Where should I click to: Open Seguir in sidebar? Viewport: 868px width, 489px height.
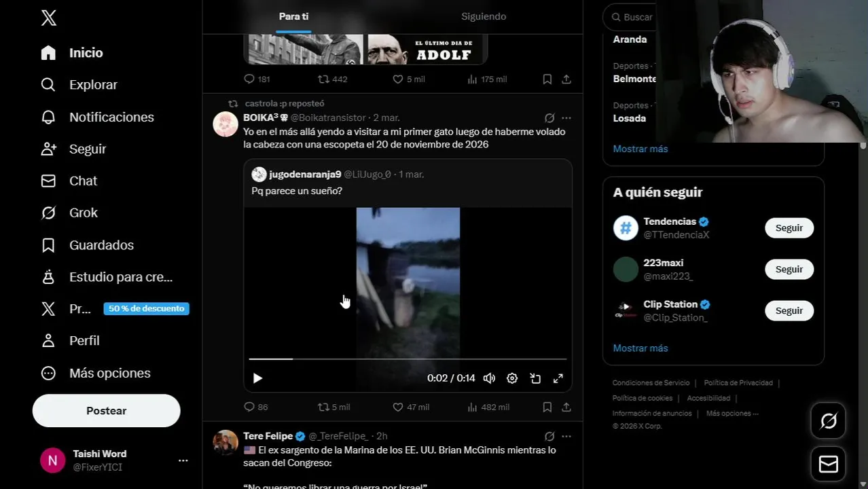[73, 149]
